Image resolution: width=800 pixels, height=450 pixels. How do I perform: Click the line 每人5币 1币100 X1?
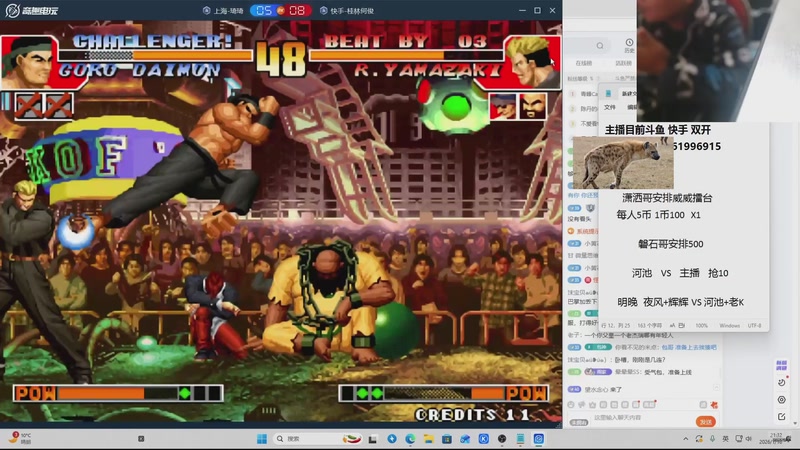(658, 215)
